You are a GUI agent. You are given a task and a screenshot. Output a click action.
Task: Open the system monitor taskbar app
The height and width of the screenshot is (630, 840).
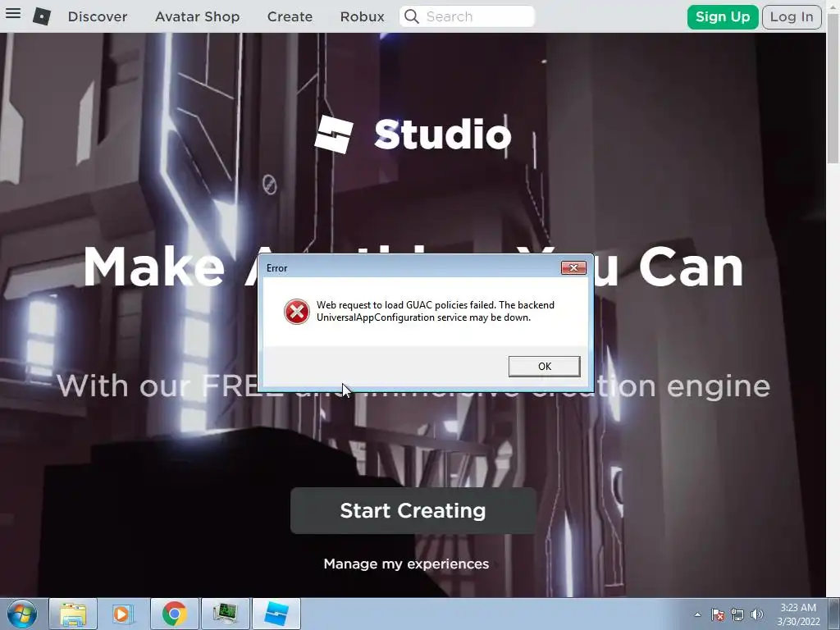tap(225, 614)
